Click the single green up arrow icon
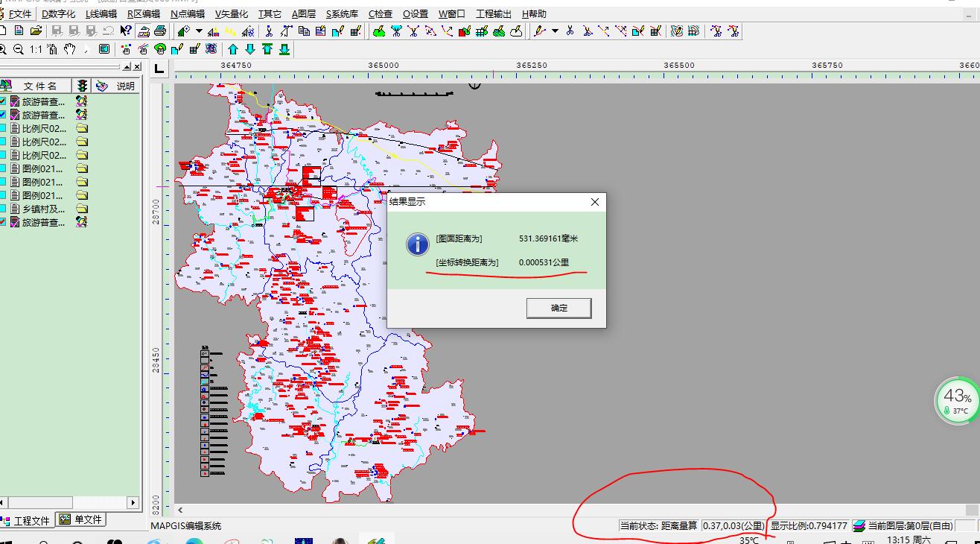This screenshot has height=544, width=980. pyautogui.click(x=233, y=50)
